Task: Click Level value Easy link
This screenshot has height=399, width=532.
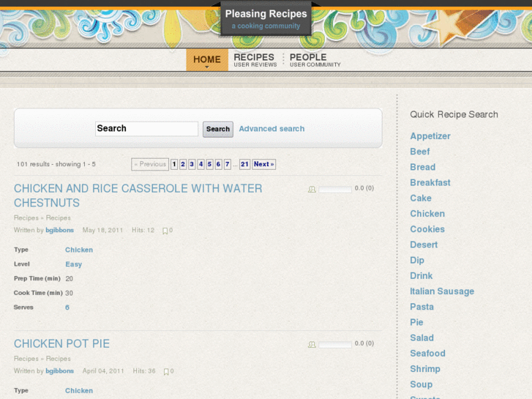Action: point(74,264)
